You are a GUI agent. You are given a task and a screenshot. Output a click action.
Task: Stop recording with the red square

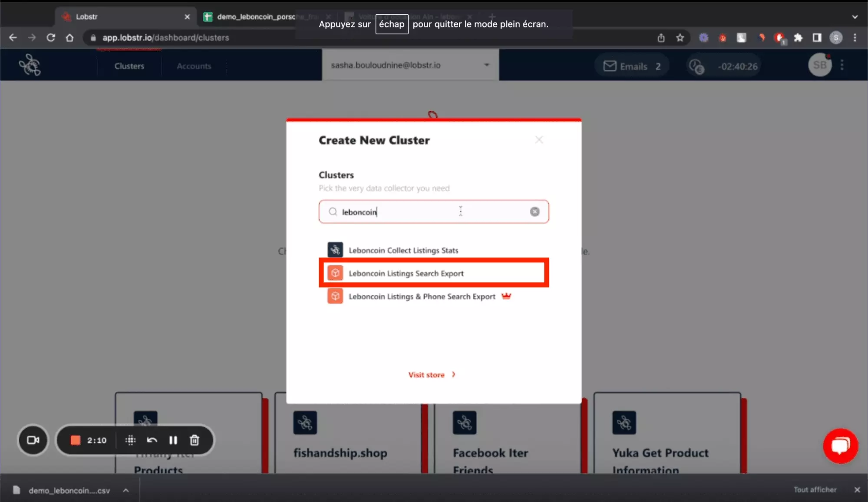tap(76, 440)
